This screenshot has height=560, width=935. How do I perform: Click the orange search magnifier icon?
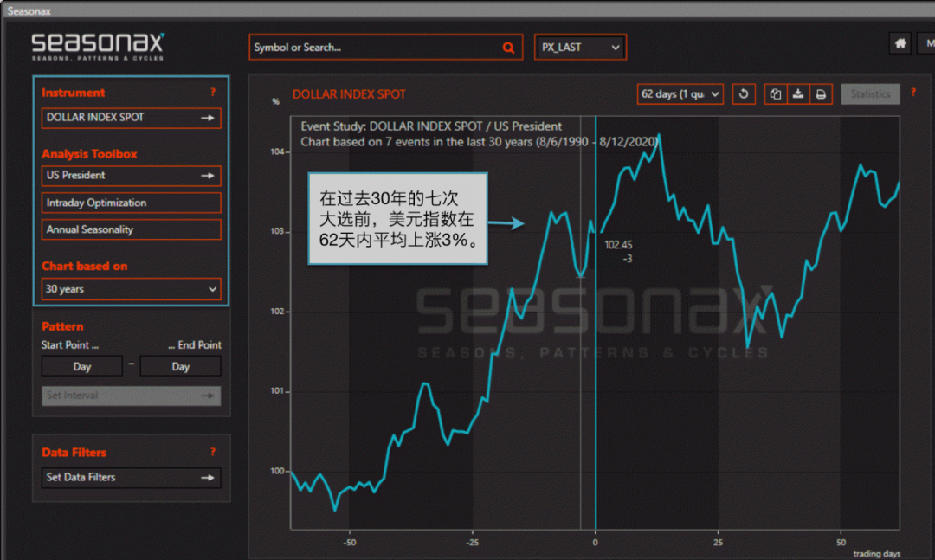(x=508, y=48)
